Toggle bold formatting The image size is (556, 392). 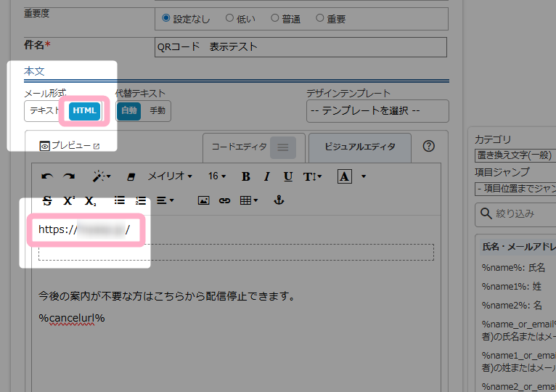[x=245, y=176]
